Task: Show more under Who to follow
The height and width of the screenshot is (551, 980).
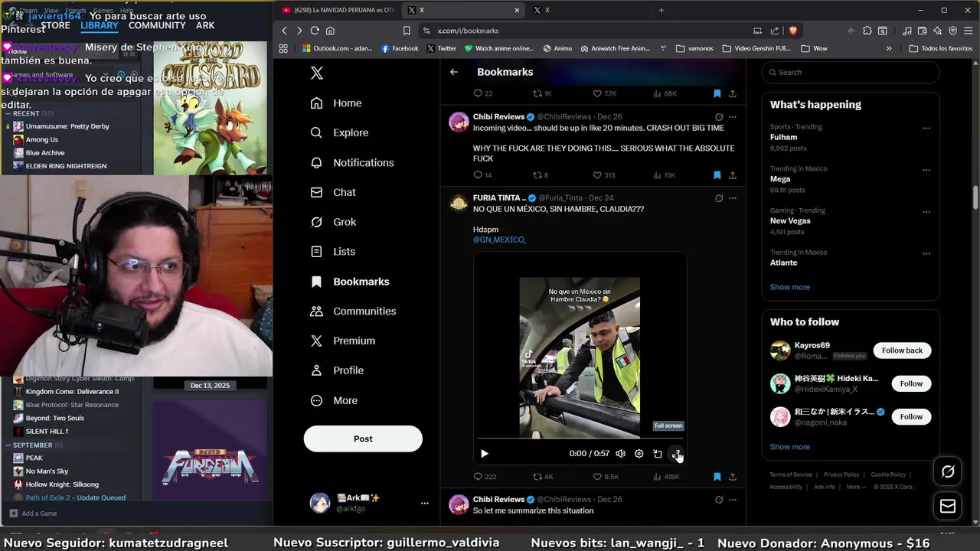Action: click(789, 447)
